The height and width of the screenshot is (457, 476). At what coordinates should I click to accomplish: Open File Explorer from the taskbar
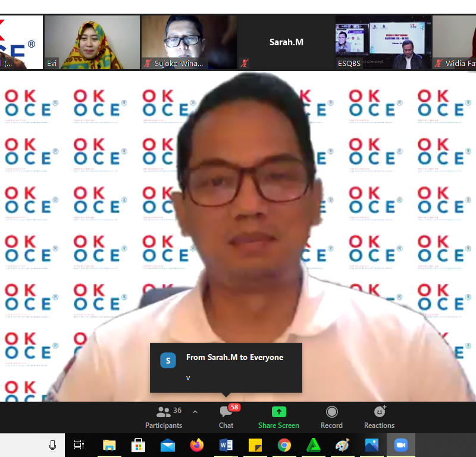pyautogui.click(x=109, y=445)
